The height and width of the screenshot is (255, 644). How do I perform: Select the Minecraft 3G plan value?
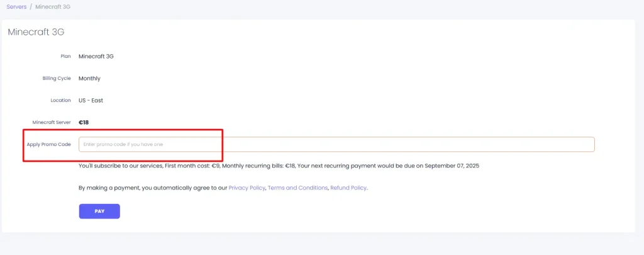pyautogui.click(x=96, y=56)
